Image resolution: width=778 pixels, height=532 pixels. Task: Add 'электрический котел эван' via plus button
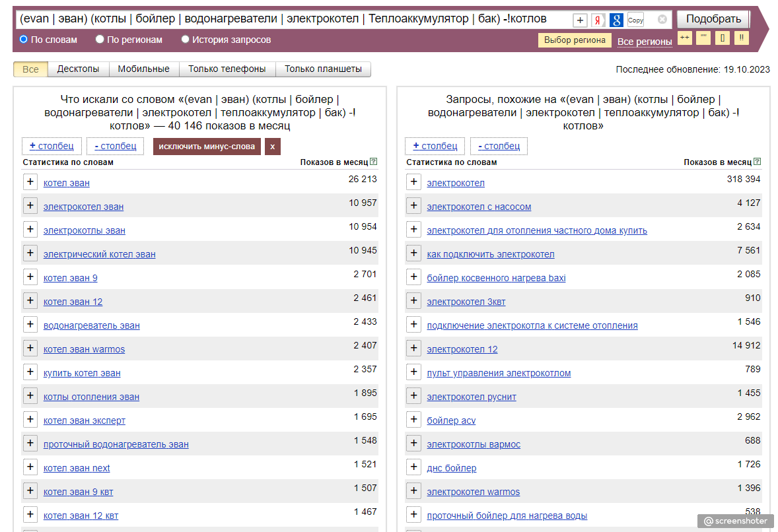[30, 253]
